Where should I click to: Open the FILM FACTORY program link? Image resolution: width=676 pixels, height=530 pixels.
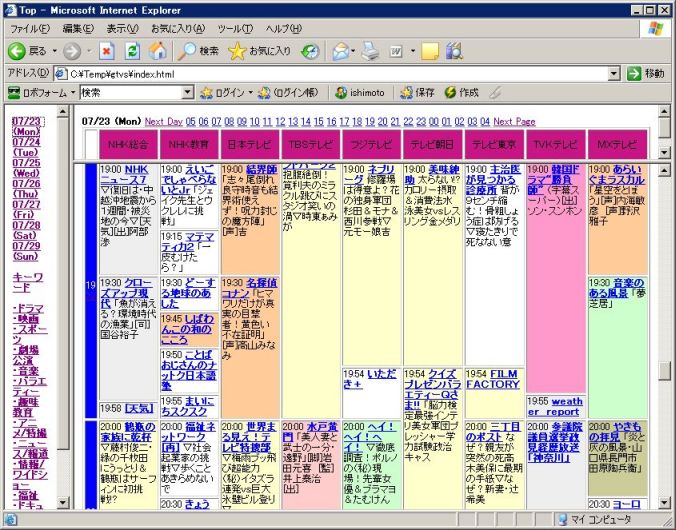(x=493, y=379)
